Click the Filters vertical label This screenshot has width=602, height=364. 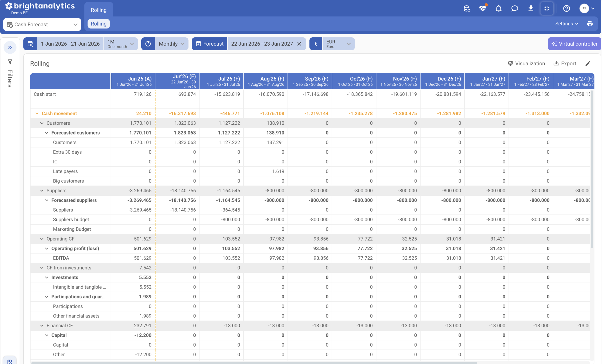(10, 79)
